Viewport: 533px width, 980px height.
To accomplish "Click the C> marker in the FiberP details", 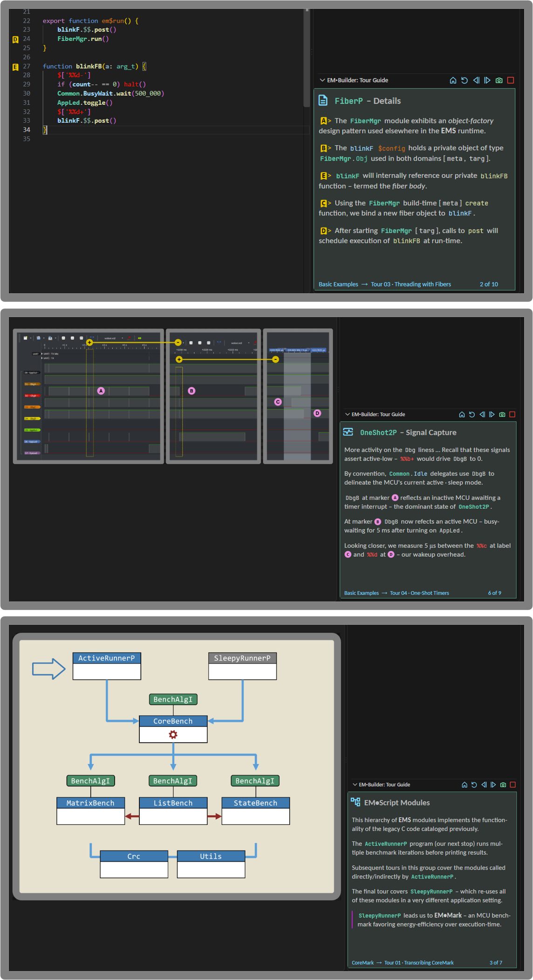I will coord(325,203).
